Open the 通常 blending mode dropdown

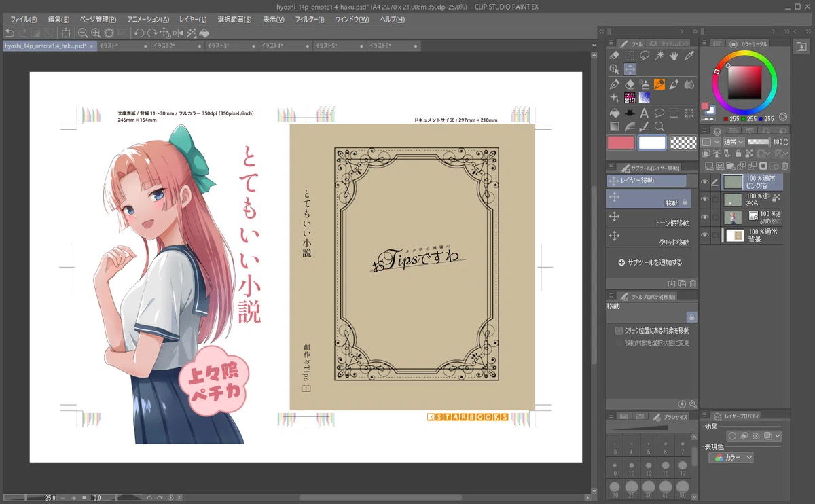coord(734,142)
